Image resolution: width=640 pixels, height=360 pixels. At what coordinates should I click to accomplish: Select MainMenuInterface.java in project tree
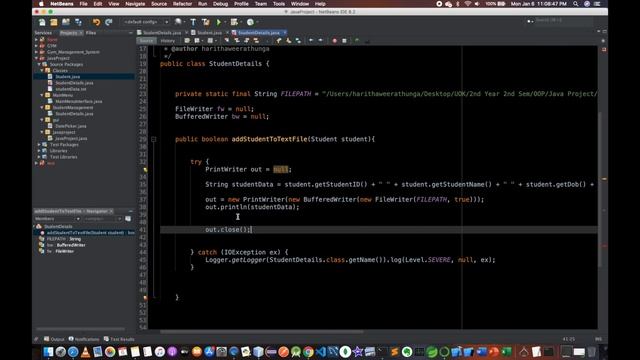pyautogui.click(x=79, y=101)
